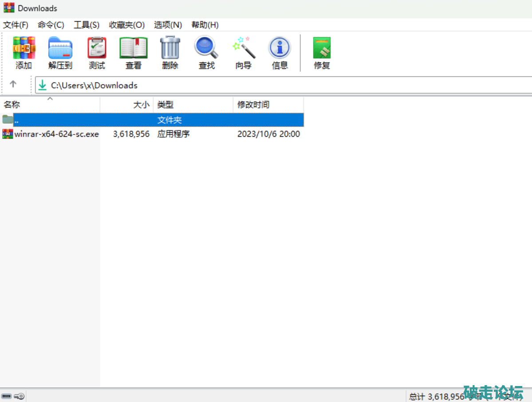Launch the 向导 (Wizard) wand icon
The image size is (532, 402).
click(x=243, y=53)
